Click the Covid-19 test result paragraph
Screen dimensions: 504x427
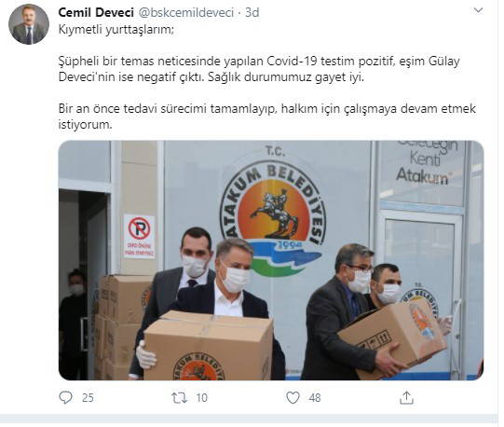pyautogui.click(x=259, y=69)
